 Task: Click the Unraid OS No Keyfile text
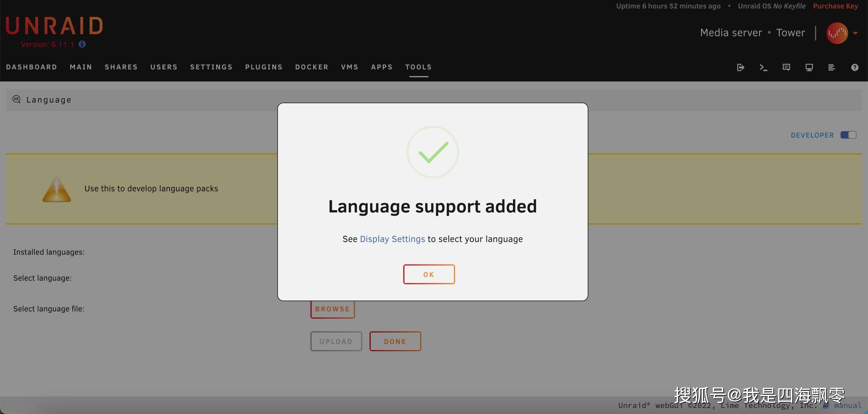click(772, 6)
